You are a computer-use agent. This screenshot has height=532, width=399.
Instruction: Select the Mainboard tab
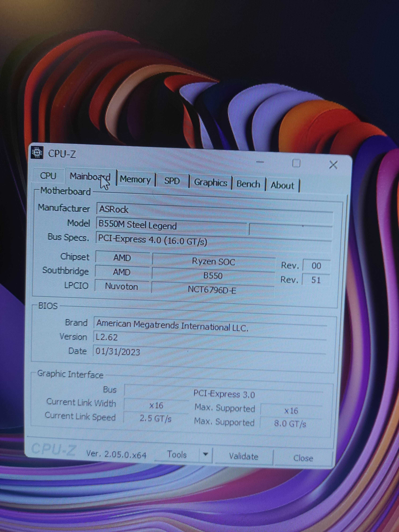[90, 177]
